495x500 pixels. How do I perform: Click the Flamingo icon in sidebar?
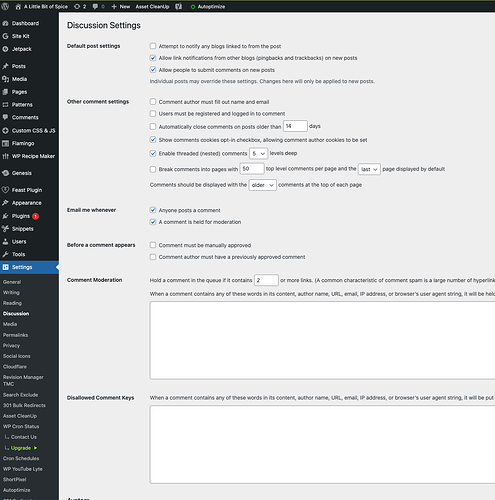5,143
